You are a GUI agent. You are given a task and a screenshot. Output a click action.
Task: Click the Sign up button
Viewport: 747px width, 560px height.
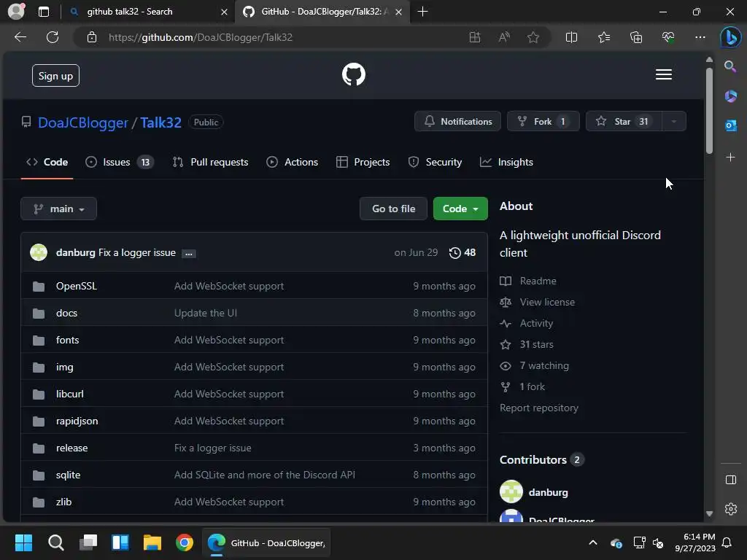(55, 76)
